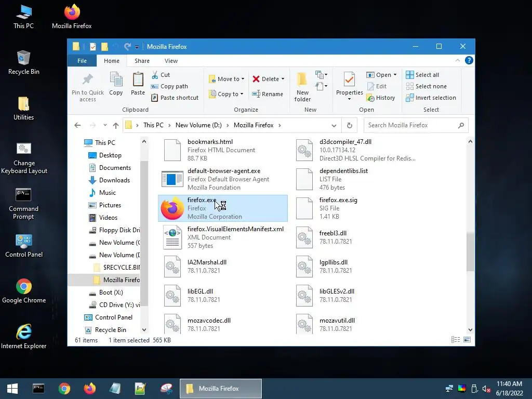Image resolution: width=532 pixels, height=399 pixels.
Task: Click Select none
Action: point(426,87)
